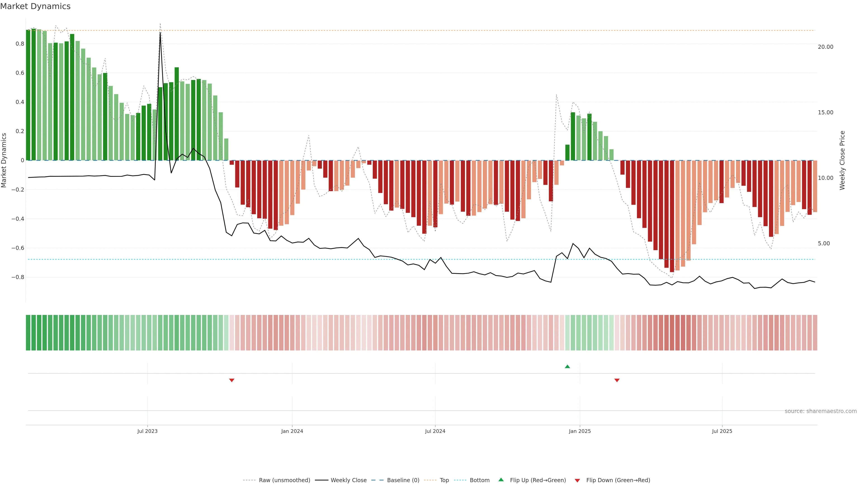
Task: Click Flip Down legend triangle icon
Action: 577,480
